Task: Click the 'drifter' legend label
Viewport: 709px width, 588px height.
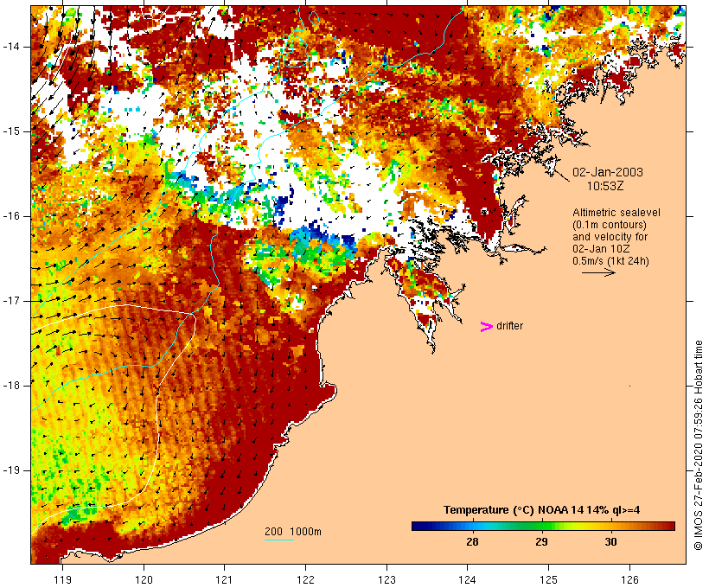Action: pos(509,326)
